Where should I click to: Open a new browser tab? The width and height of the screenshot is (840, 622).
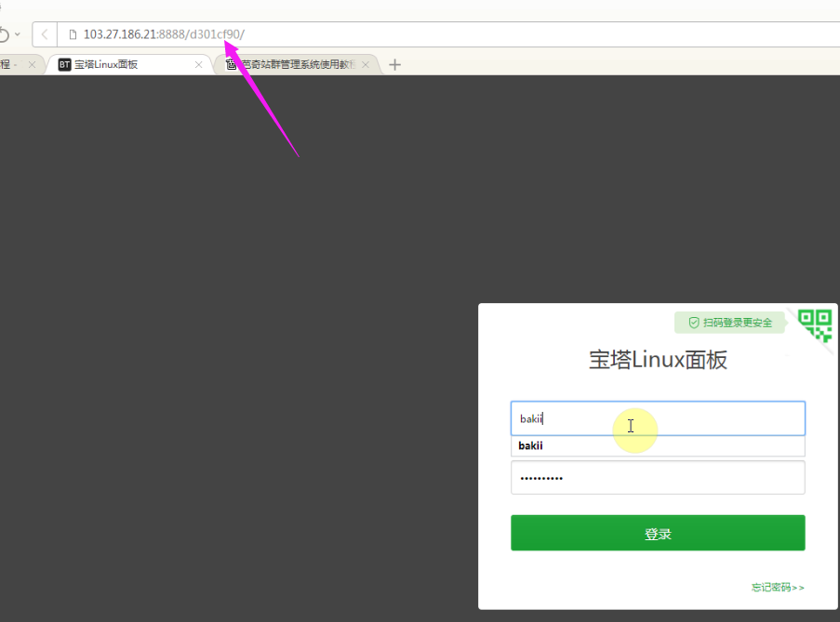pyautogui.click(x=394, y=65)
